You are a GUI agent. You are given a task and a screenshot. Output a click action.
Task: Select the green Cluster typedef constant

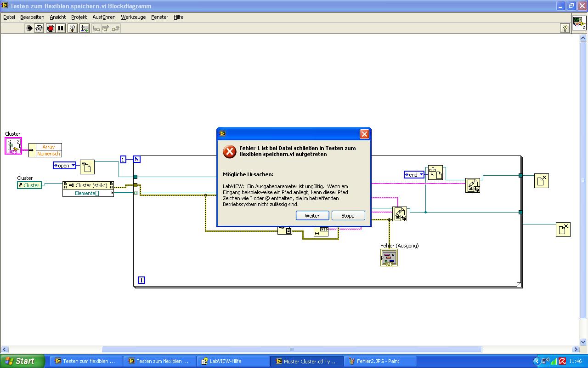29,185
